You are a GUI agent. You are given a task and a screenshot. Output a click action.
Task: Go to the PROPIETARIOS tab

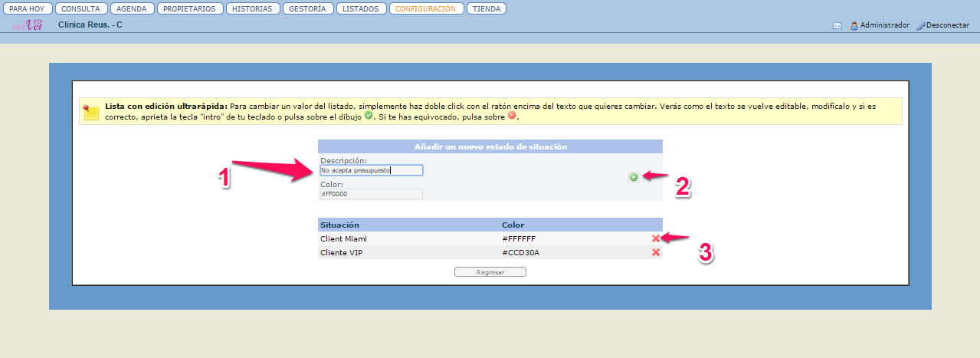pos(191,9)
